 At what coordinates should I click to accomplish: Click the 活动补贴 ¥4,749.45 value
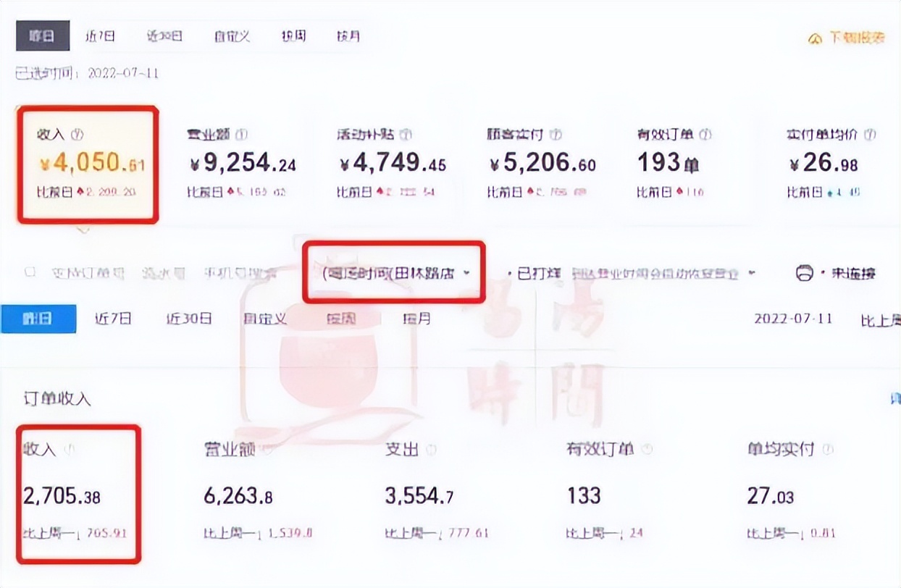393,164
